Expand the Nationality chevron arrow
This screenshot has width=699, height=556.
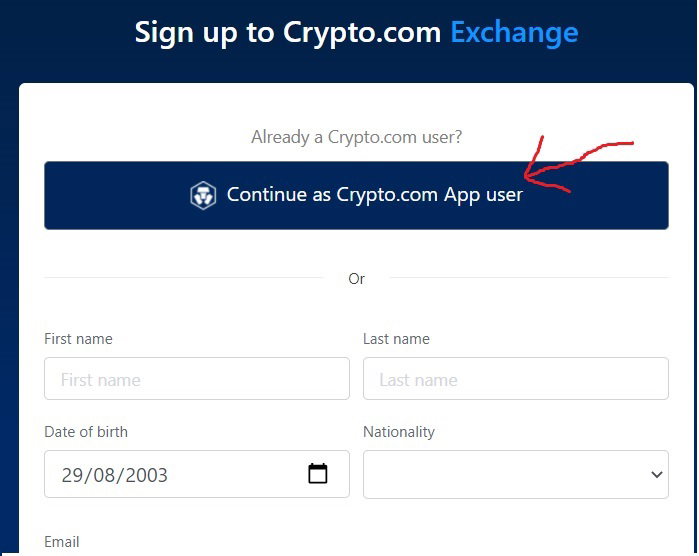(x=656, y=474)
